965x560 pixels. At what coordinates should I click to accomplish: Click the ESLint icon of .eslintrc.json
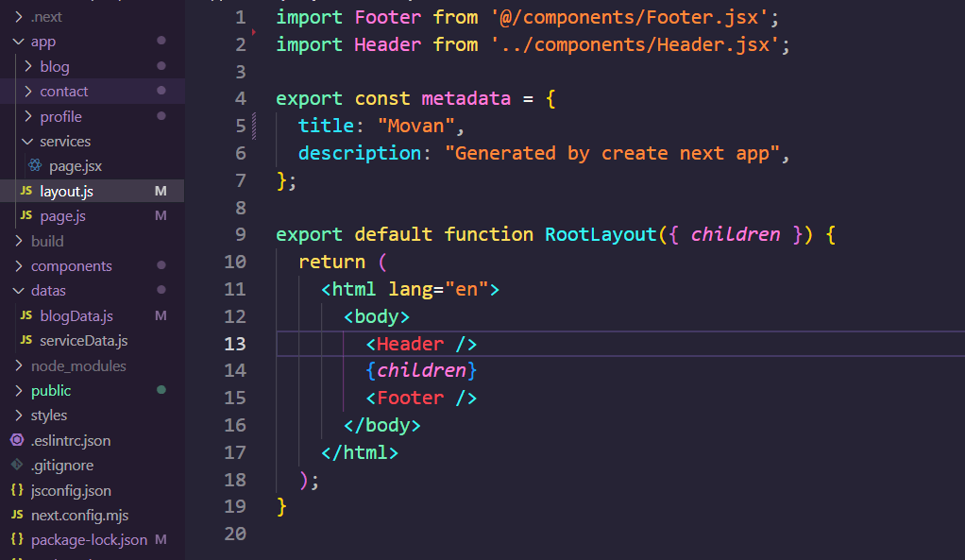click(17, 440)
